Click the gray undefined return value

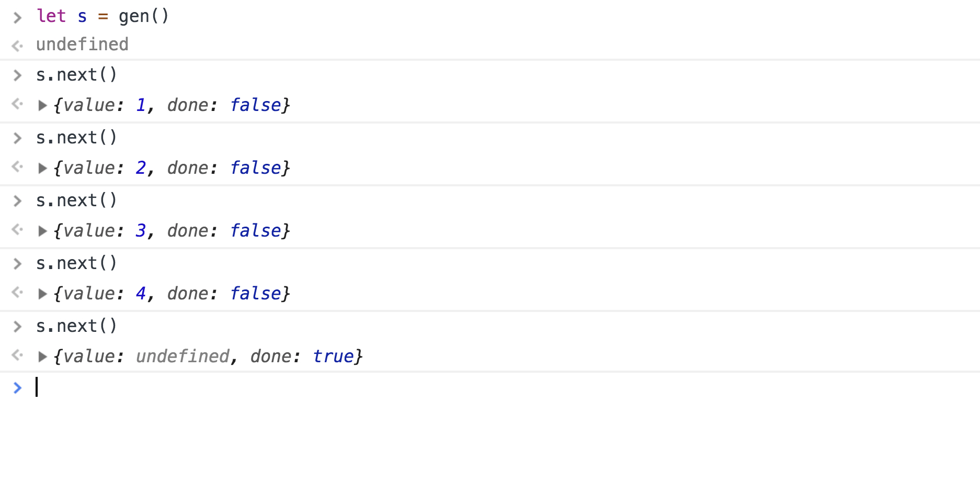point(82,44)
